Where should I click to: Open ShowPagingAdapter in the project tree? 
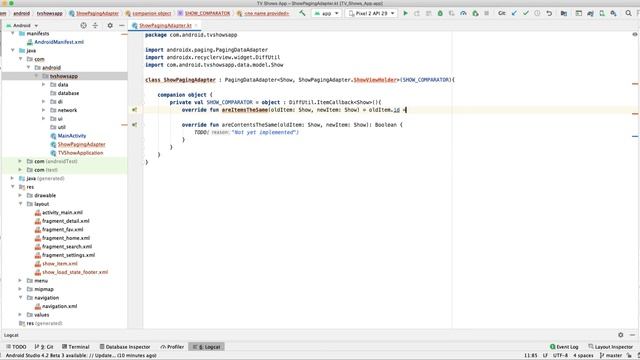click(x=81, y=144)
